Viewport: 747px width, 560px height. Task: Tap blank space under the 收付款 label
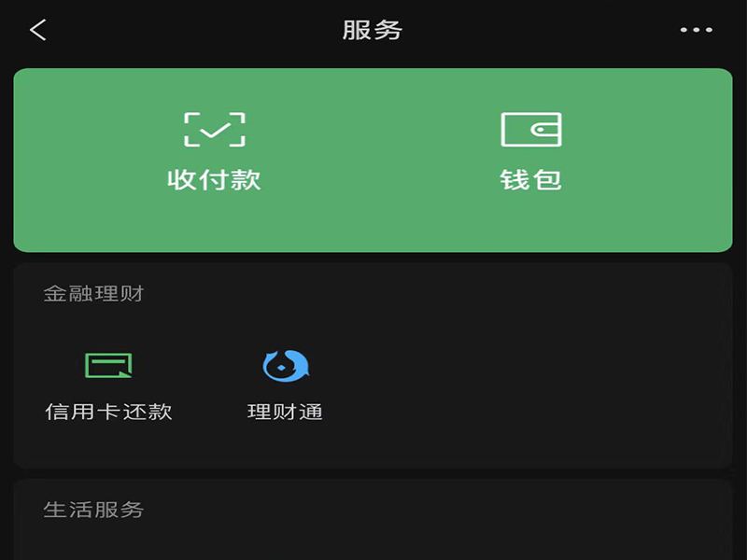point(215,221)
